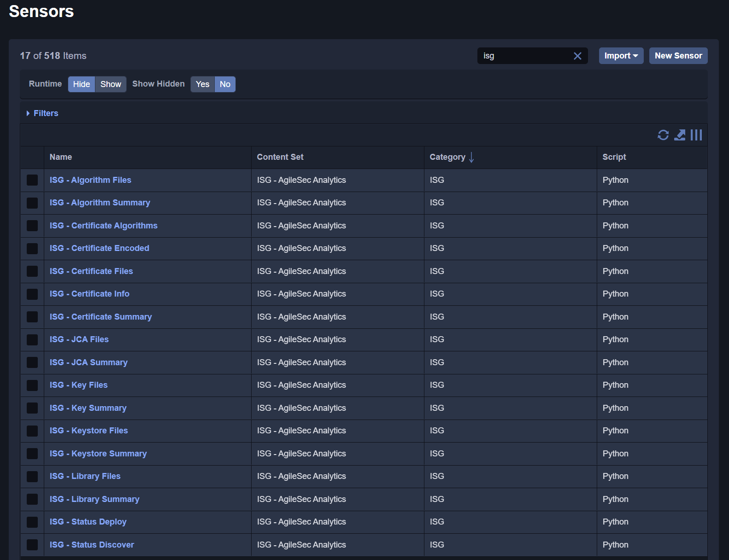Tick the ISG - Keystore Files checkbox
Viewport: 729px width, 560px height.
[x=32, y=431]
